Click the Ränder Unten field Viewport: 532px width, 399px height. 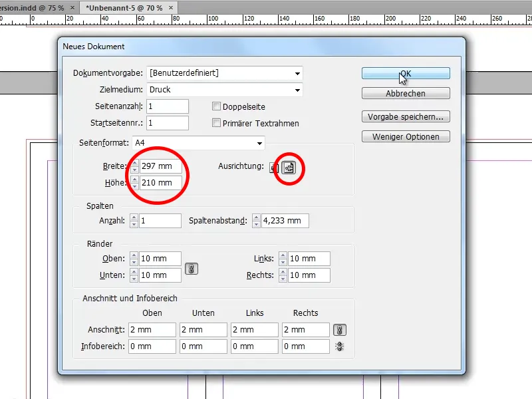pos(160,275)
